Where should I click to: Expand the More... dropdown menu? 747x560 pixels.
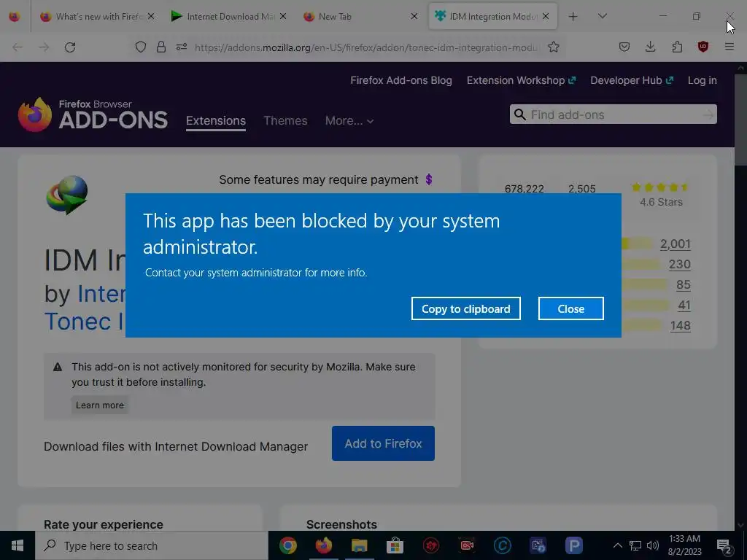[x=349, y=120]
